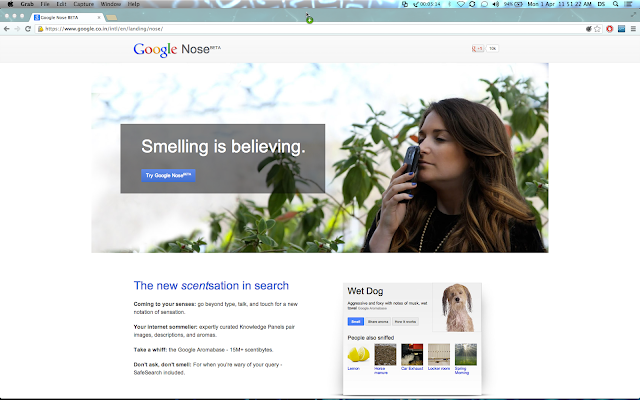Click the Horse manure thumbnail image
This screenshot has height=400, width=640.
pos(385,354)
